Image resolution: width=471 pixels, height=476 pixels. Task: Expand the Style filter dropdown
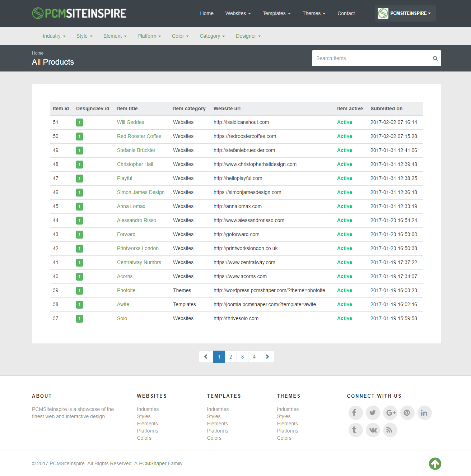click(x=84, y=36)
